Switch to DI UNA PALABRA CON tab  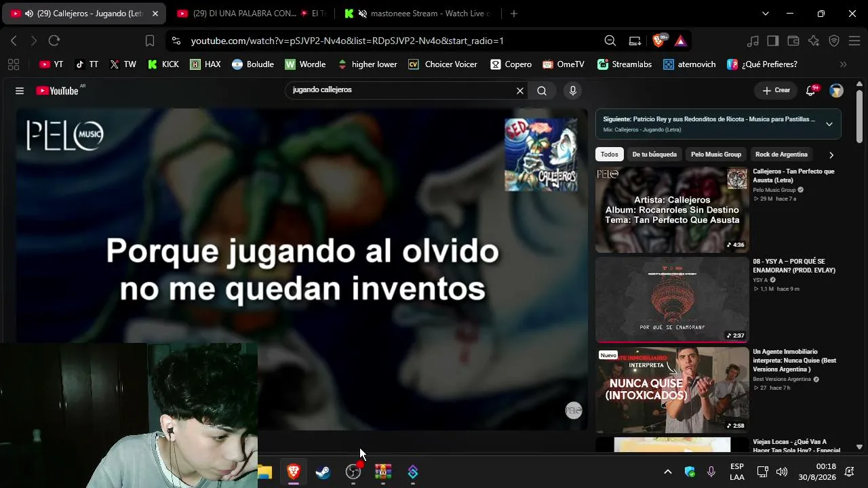pyautogui.click(x=252, y=14)
